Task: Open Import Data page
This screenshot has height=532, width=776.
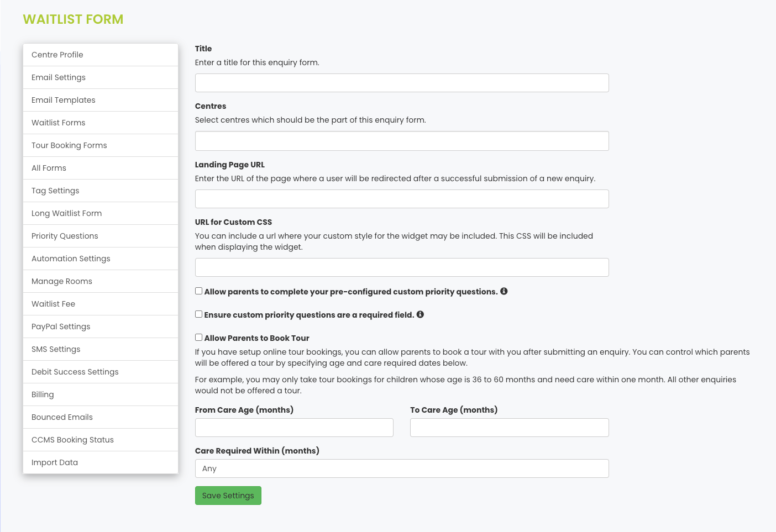Action: tap(101, 462)
